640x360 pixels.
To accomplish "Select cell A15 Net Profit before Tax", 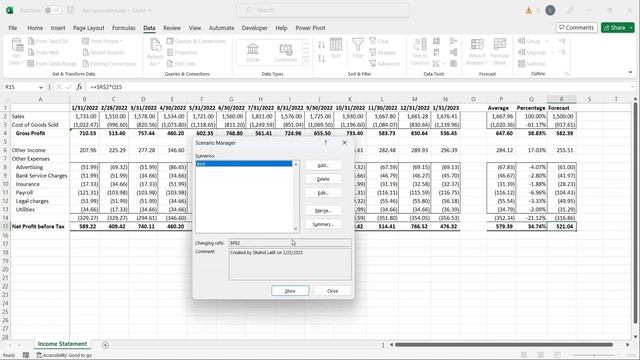I will click(40, 227).
